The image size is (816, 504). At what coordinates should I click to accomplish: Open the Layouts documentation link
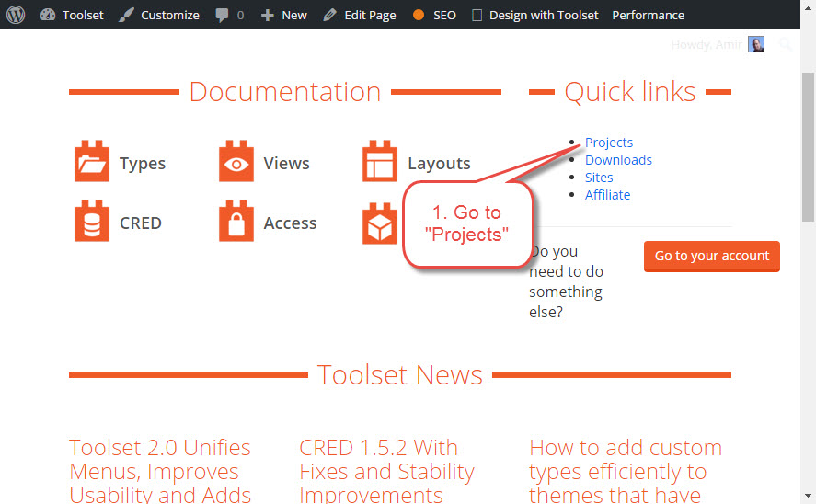point(439,164)
